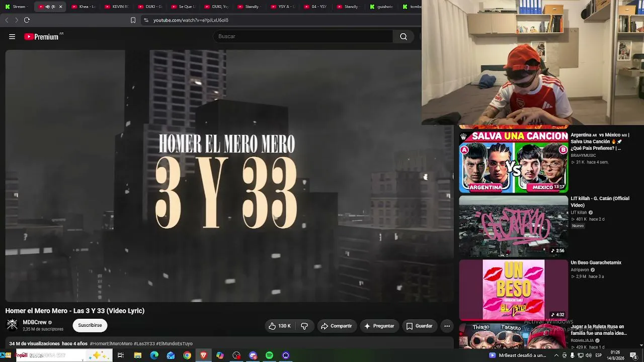This screenshot has height=362, width=644.
Task: Open 'LIT killah - G. Catán' video title
Action: [600, 202]
